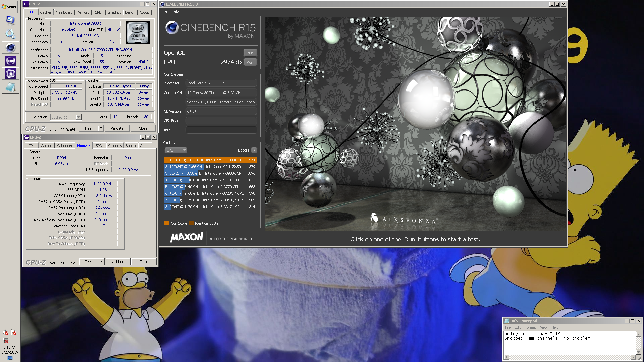Open the gears settings icon in the taskbar
Viewport: 644px width, 362px height.
(x=10, y=34)
